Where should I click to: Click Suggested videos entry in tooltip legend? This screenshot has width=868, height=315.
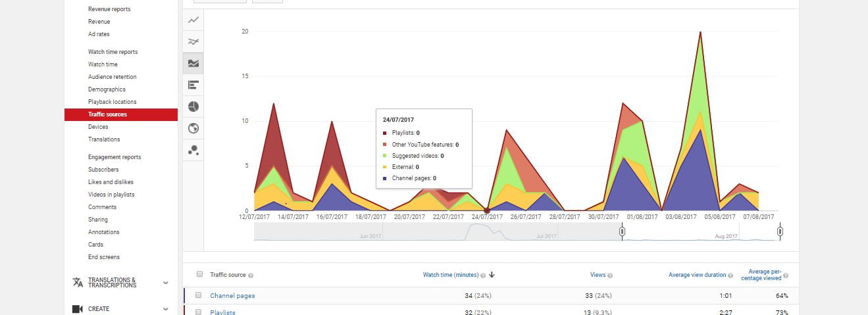coord(413,156)
